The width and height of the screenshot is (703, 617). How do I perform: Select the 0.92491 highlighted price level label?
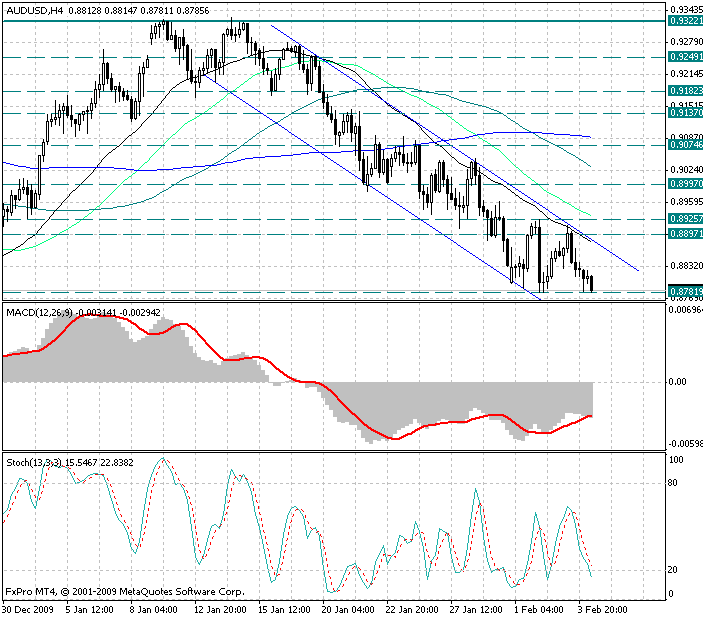click(685, 57)
